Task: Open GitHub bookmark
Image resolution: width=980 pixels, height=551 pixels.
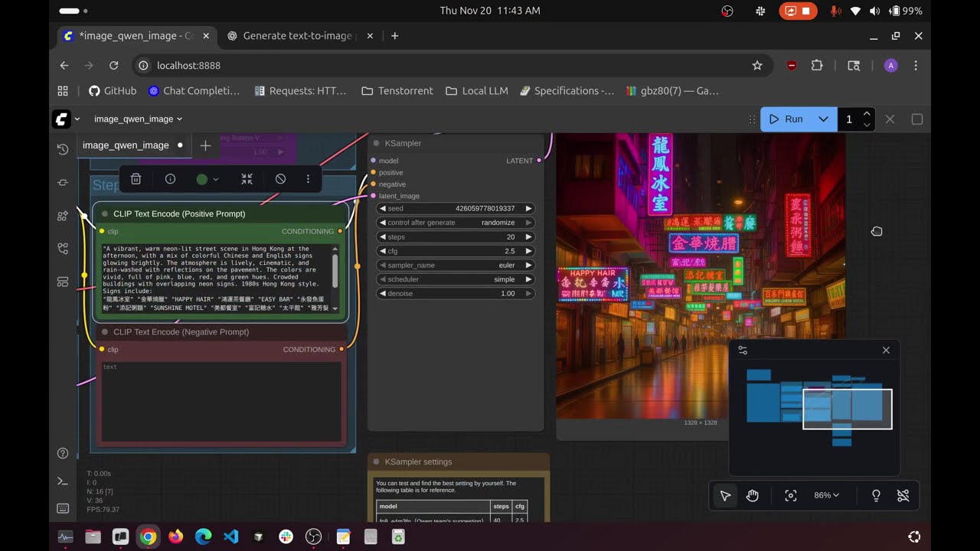Action: 113,90
